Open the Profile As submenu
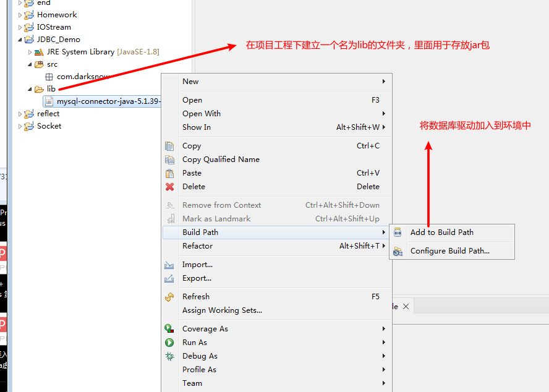The width and height of the screenshot is (549, 392). (276, 370)
